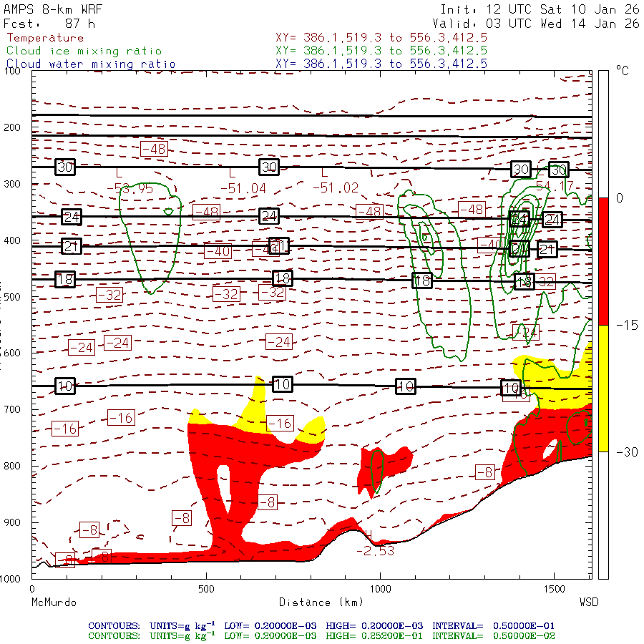The width and height of the screenshot is (644, 644).
Task: Click the green 'Cloud ice mixing ratio' label
Action: pos(84,51)
